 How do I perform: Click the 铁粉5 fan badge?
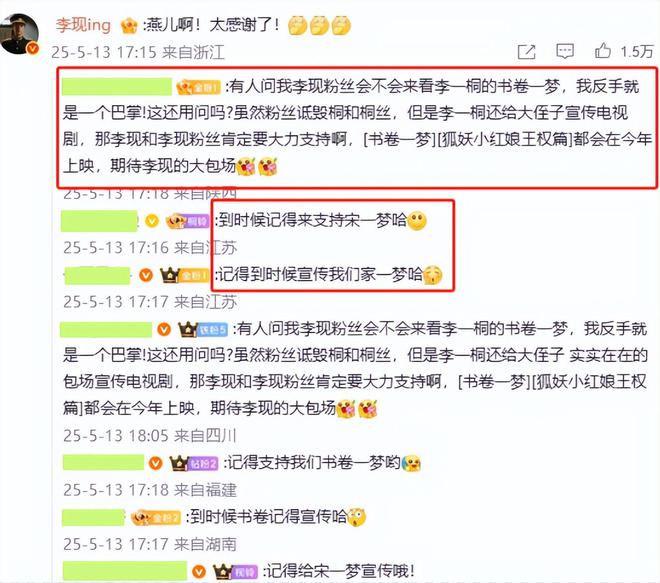coord(213,330)
